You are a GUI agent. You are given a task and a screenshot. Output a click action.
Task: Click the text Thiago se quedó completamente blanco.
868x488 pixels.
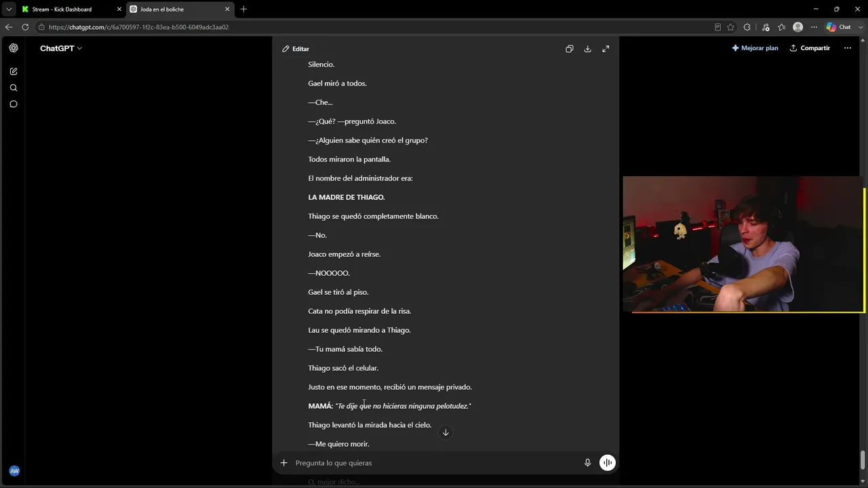[x=373, y=216]
